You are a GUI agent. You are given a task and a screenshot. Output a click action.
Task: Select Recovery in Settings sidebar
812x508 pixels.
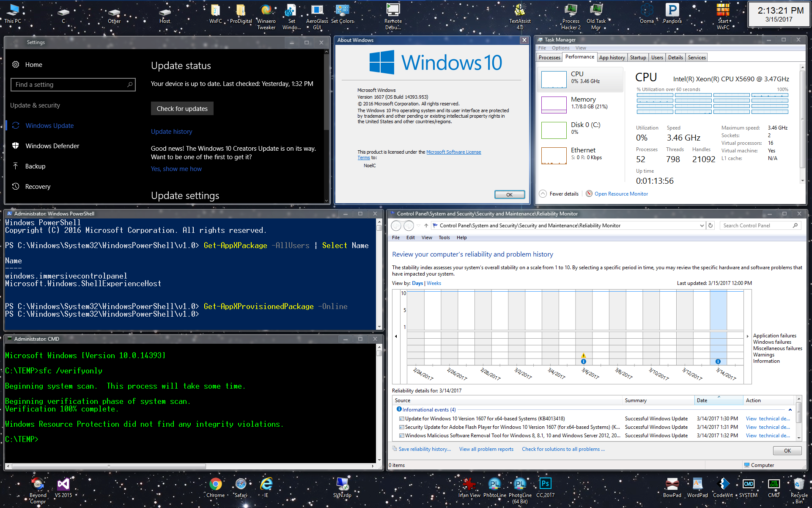pos(38,186)
